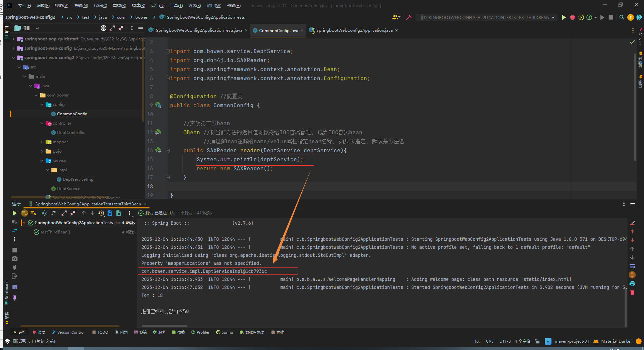Expand springboot-aop-quickstart project node

tap(13, 39)
